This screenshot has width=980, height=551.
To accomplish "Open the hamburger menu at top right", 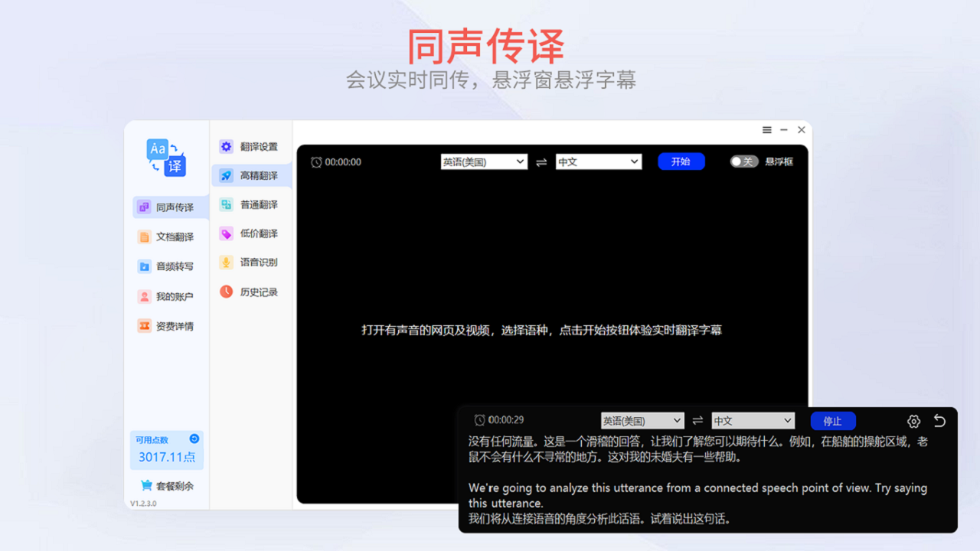I will 766,130.
